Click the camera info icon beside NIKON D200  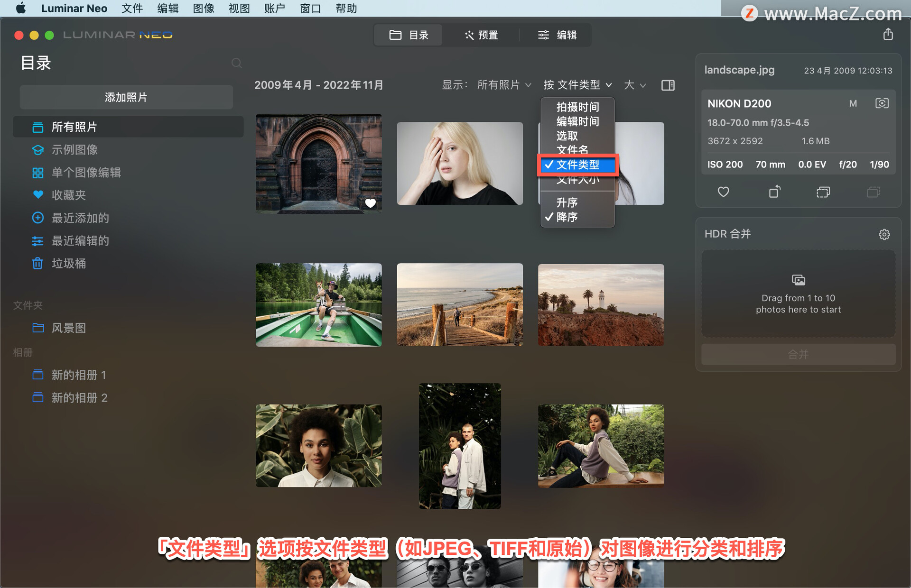tap(882, 103)
